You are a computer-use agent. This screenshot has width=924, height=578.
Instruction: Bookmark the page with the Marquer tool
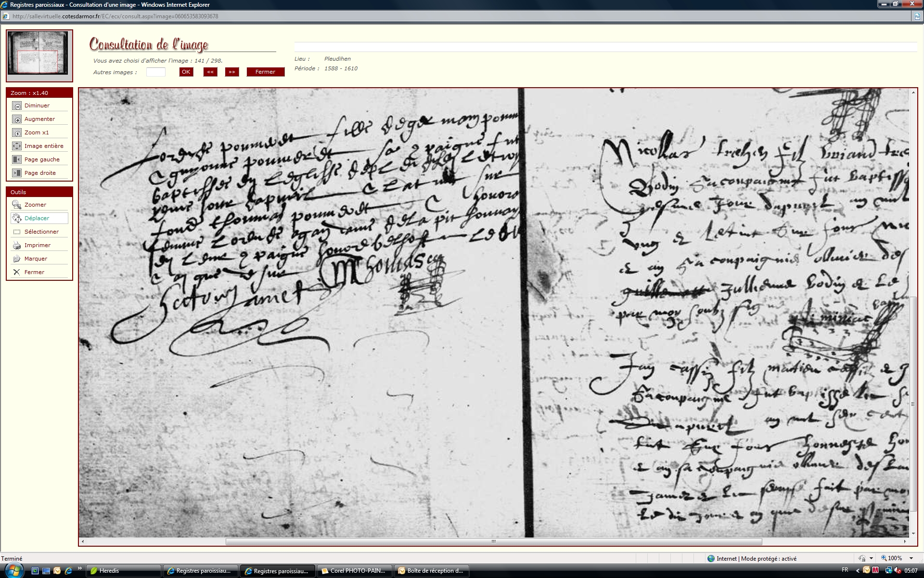[x=36, y=259]
